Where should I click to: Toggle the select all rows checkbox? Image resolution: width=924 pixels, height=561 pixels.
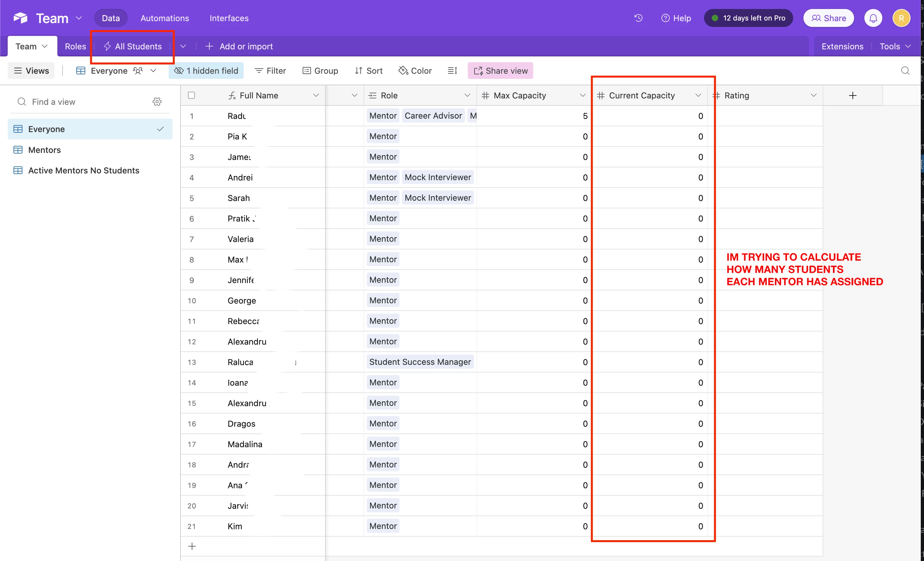[191, 95]
